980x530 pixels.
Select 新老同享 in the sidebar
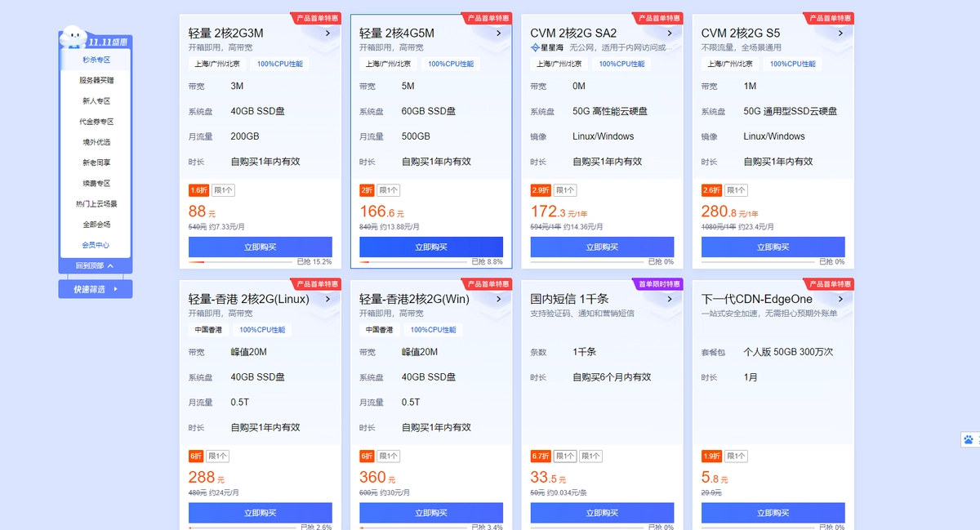[96, 163]
